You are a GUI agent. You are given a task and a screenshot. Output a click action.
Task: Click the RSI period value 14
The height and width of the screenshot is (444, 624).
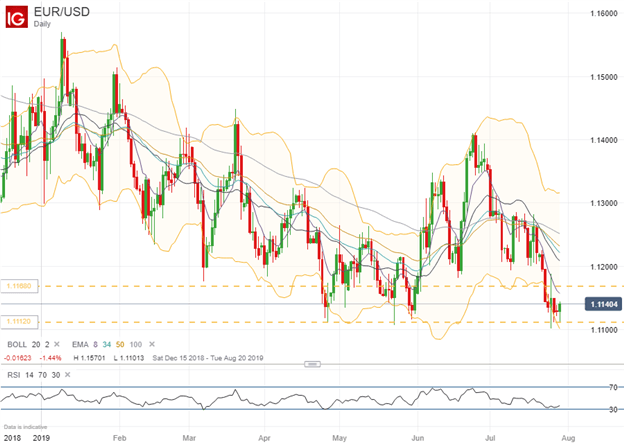pos(29,375)
